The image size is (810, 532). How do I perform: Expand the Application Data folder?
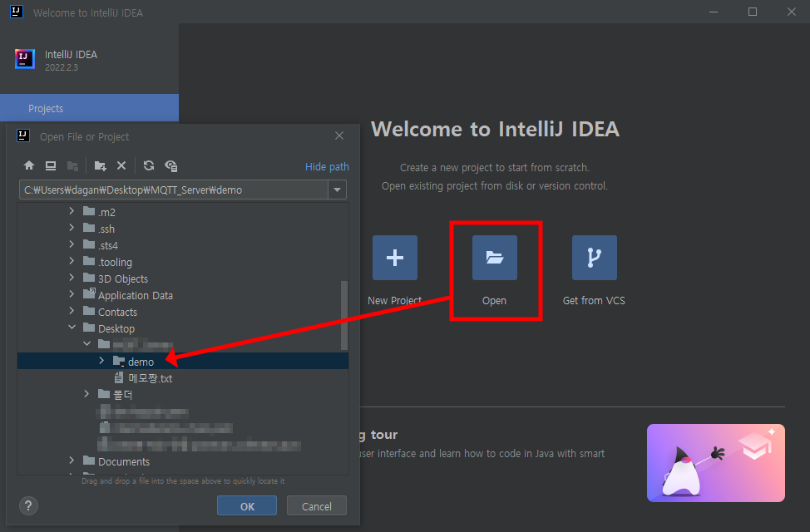72,294
